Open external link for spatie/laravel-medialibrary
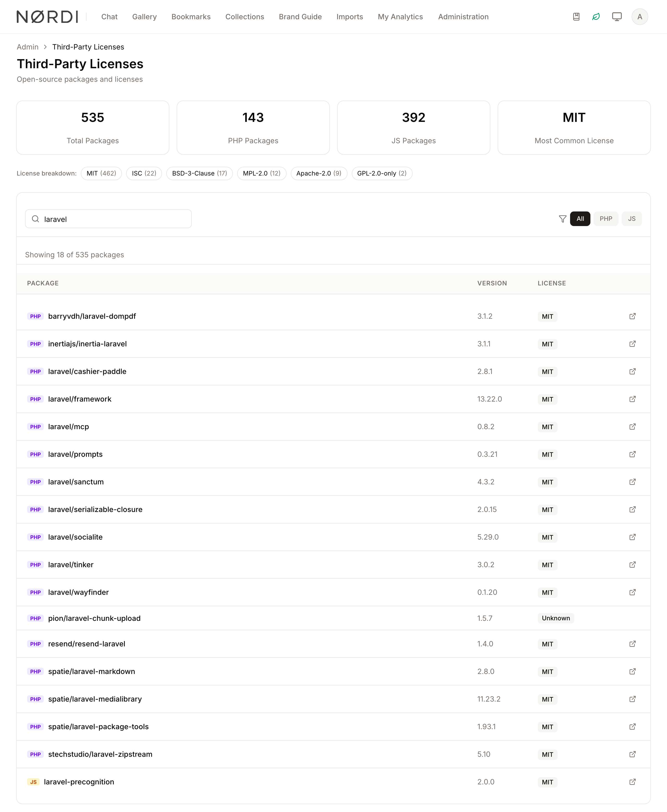The width and height of the screenshot is (667, 812). [632, 699]
